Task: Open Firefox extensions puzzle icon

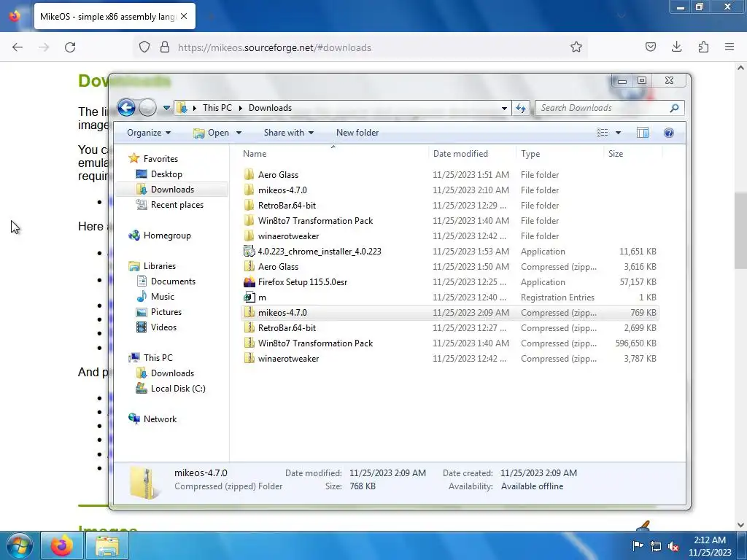Action: pyautogui.click(x=703, y=47)
